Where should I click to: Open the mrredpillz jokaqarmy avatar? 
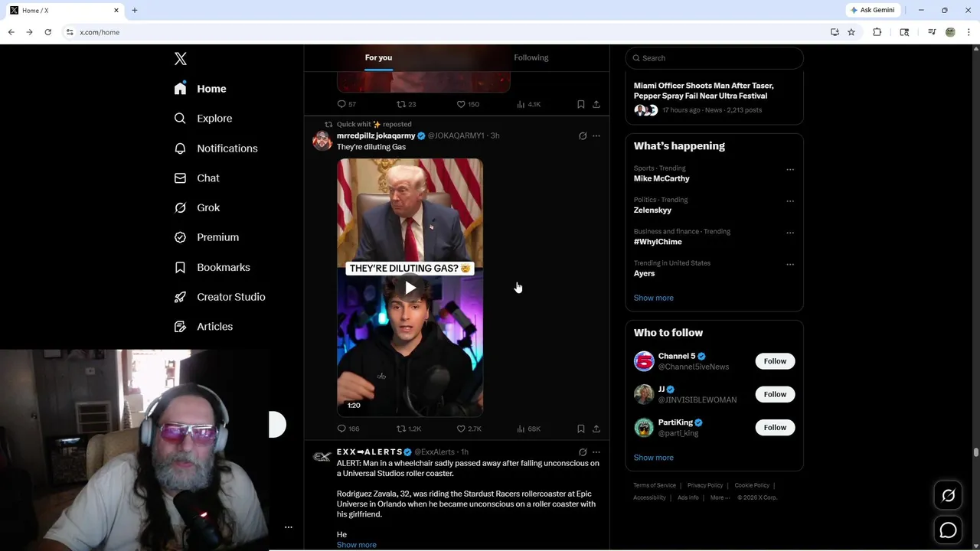coord(322,141)
